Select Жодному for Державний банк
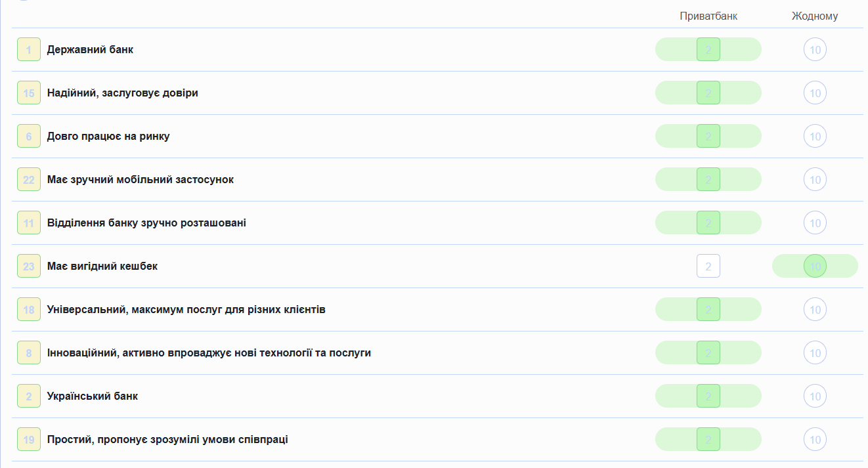Screen dimensions: 868x468 (815, 49)
